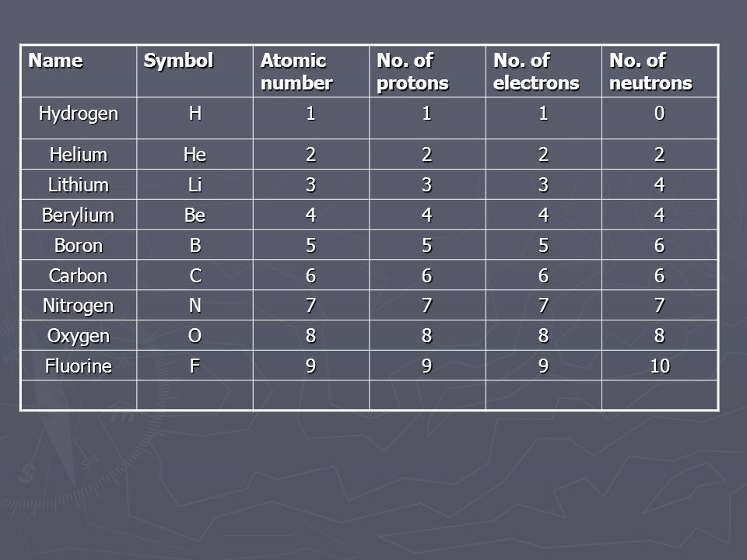Click the Boron name cell

click(79, 245)
